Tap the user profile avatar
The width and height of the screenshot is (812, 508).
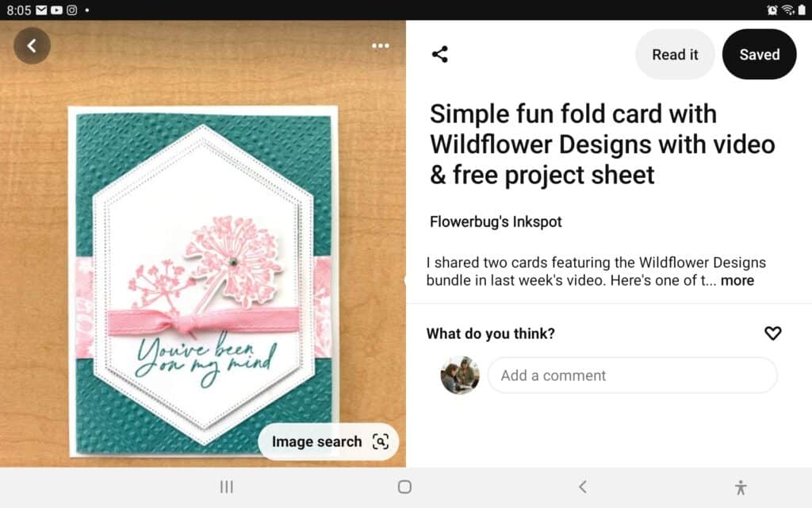point(460,375)
